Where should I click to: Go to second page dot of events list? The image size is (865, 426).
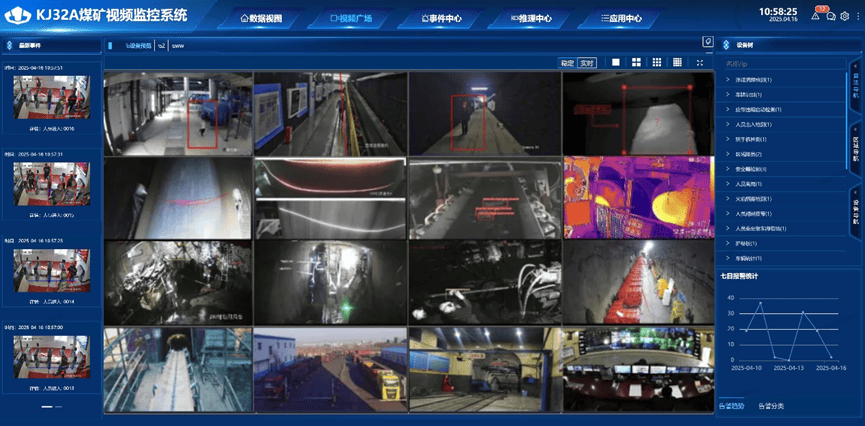[58, 407]
